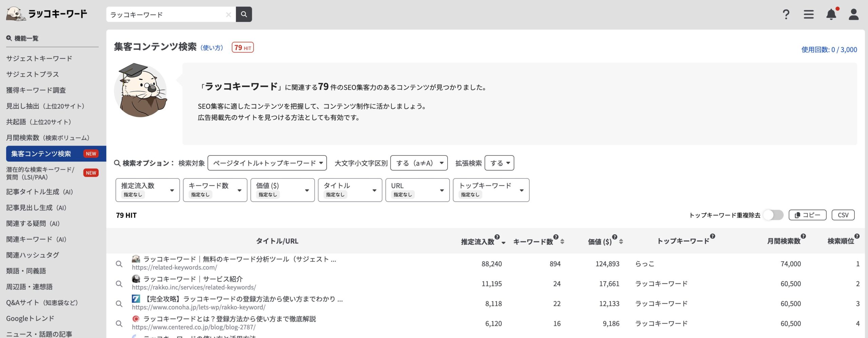Click the 79 HIT badge near title

click(243, 47)
